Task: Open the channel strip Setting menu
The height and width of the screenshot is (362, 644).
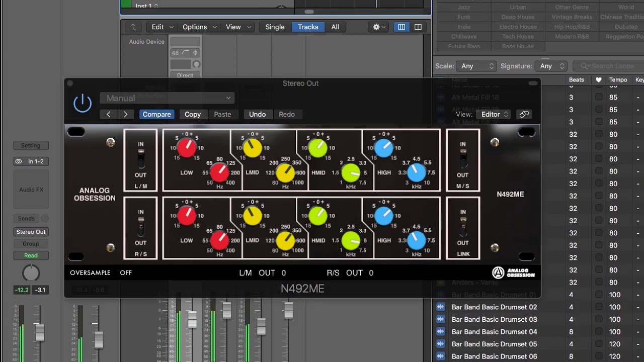Action: [31, 146]
